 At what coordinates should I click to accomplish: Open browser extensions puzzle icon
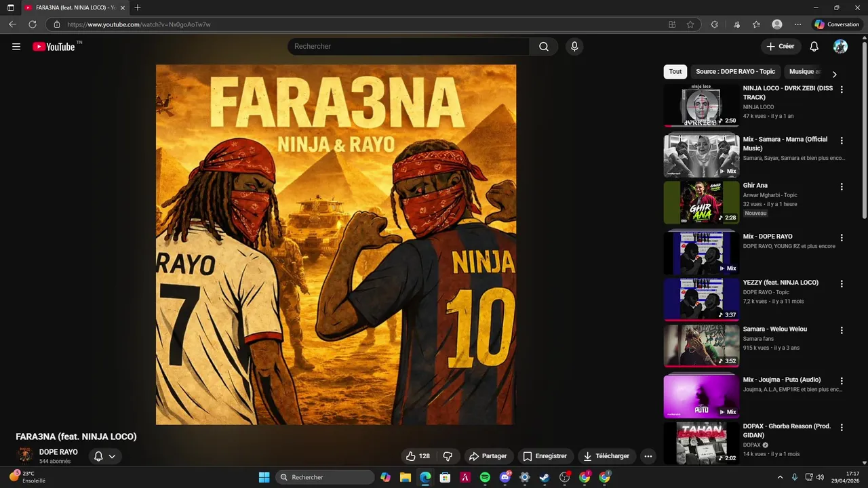[714, 24]
